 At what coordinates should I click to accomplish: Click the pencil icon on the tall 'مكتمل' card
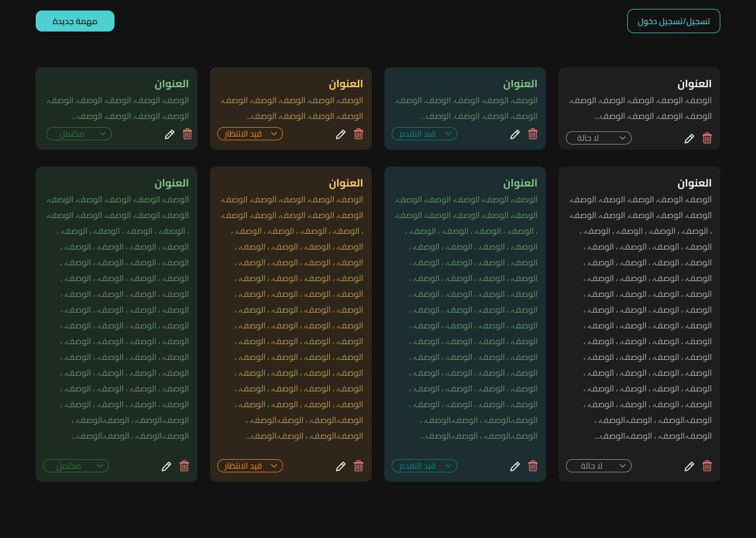[x=166, y=467]
